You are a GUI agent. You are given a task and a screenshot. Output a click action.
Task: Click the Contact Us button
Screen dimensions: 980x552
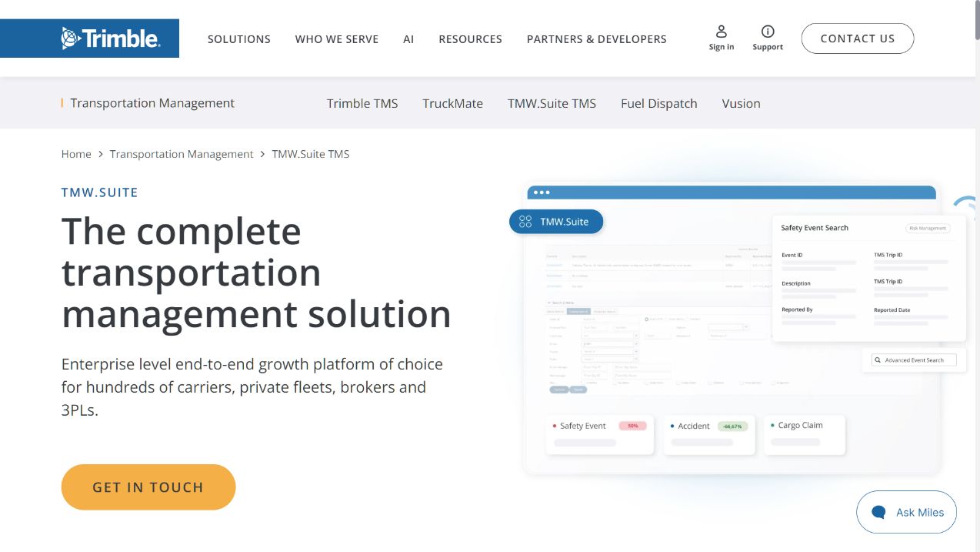858,38
